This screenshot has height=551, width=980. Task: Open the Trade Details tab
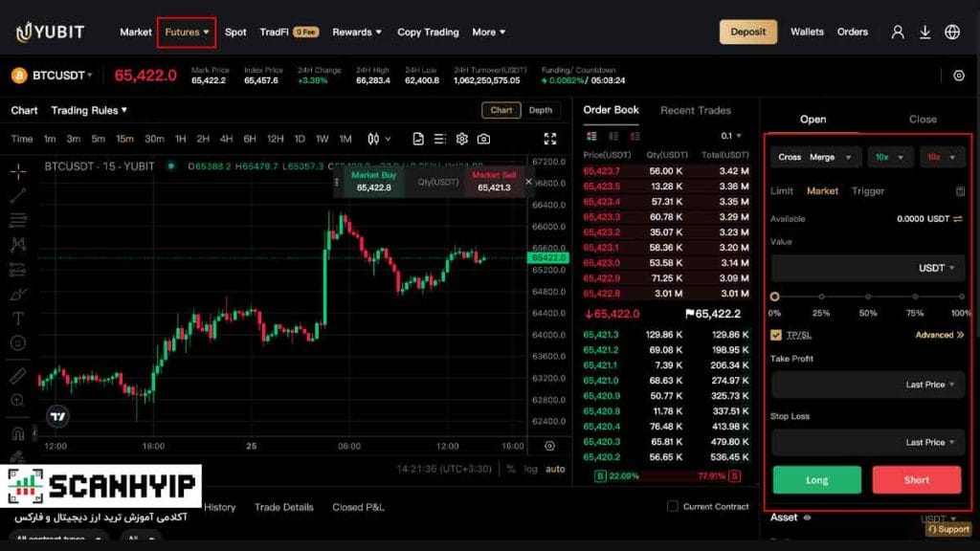[x=283, y=507]
